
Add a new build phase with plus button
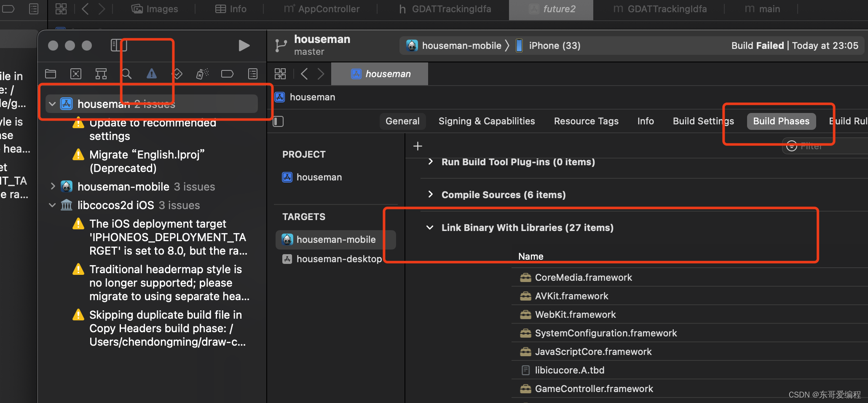click(418, 146)
